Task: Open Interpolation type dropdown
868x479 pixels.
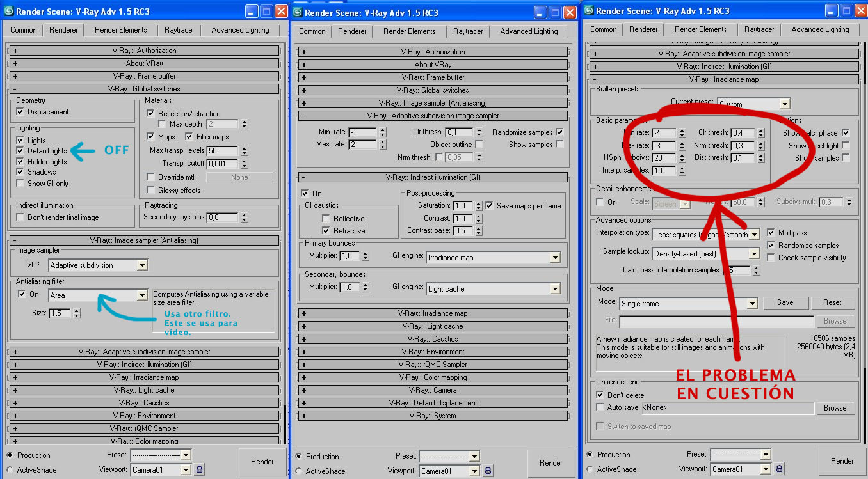Action: click(705, 235)
